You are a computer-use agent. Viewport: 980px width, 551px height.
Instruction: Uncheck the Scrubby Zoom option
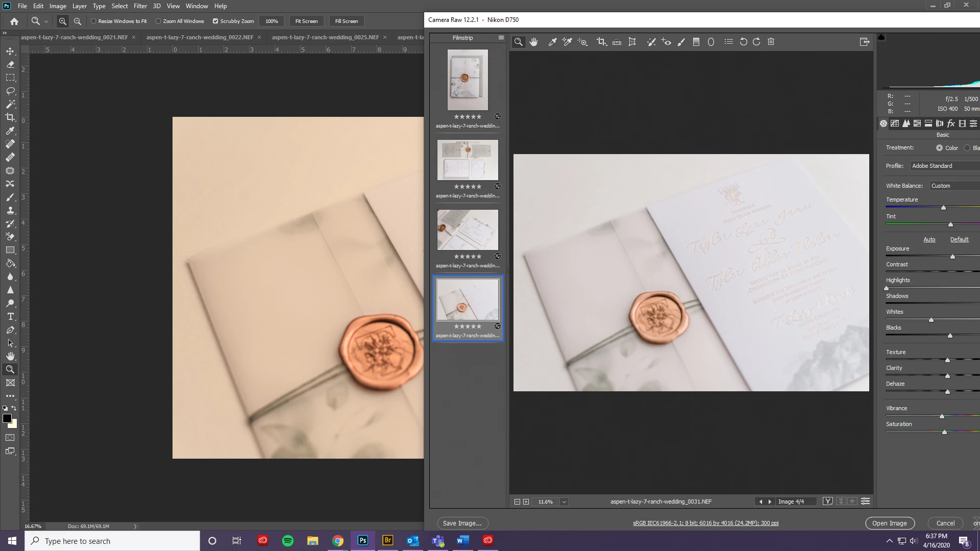pyautogui.click(x=215, y=21)
